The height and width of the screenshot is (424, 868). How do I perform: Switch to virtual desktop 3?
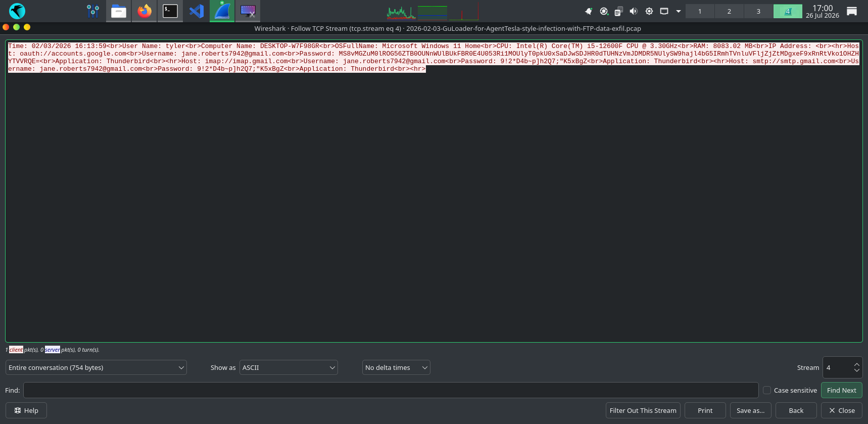758,11
